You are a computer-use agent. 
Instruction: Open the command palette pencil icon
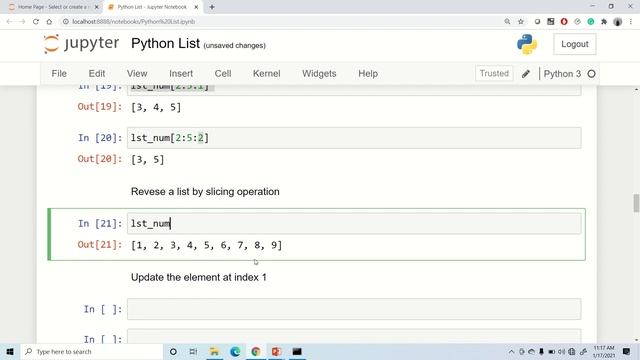coord(526,74)
